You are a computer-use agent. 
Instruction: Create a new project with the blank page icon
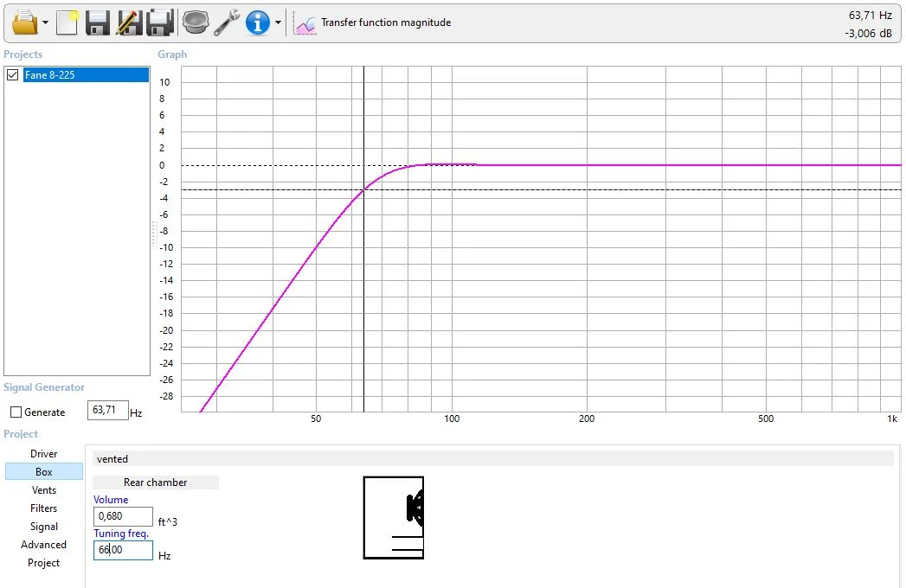[x=66, y=22]
